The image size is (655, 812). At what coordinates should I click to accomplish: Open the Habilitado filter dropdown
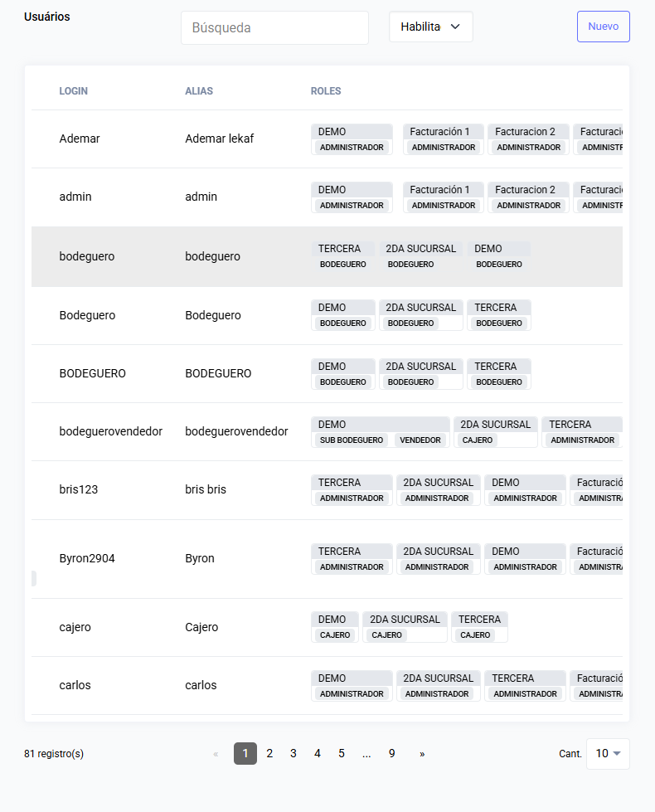click(431, 27)
